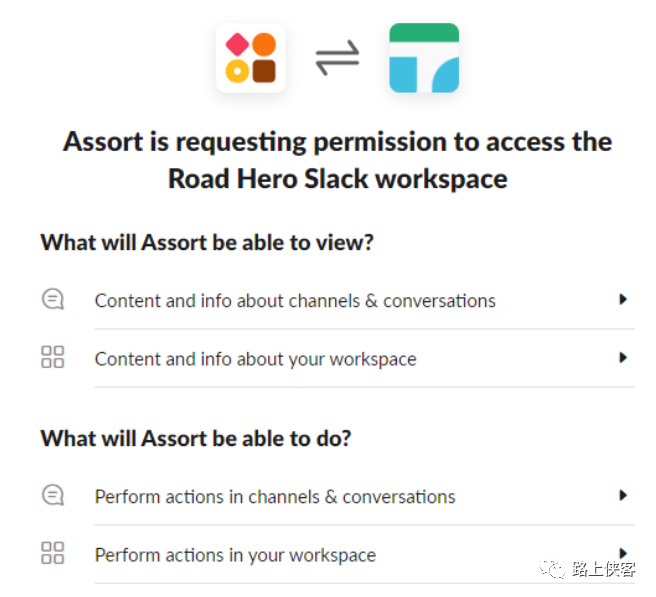Image resolution: width=656 pixels, height=597 pixels.
Task: Click grid icon beside perform actions in workspace
Action: 53,553
